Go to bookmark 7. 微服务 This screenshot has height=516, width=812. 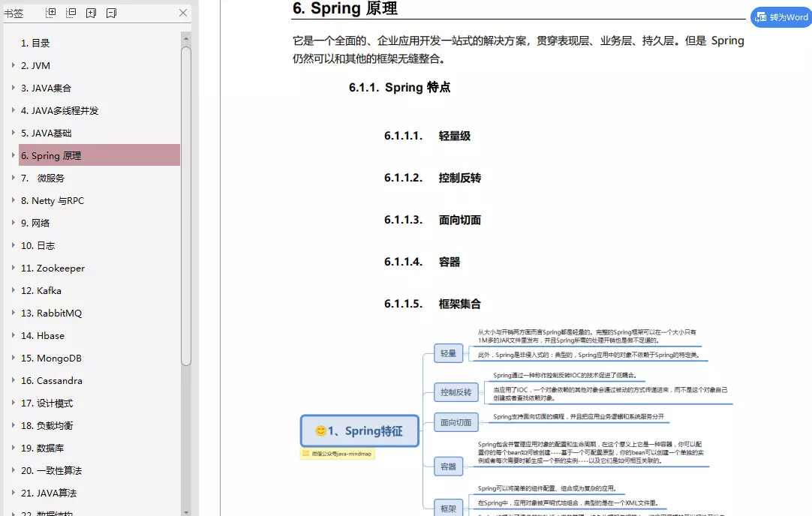43,178
